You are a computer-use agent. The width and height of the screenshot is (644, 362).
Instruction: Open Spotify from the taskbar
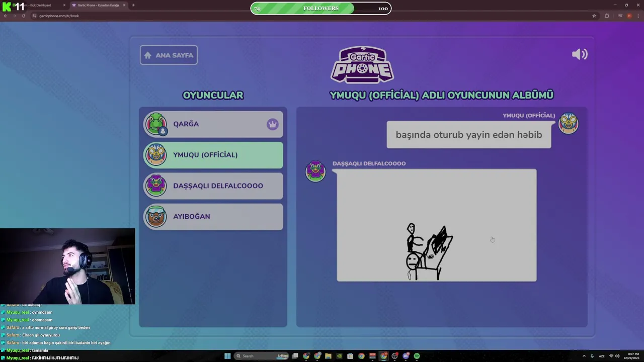[417, 356]
